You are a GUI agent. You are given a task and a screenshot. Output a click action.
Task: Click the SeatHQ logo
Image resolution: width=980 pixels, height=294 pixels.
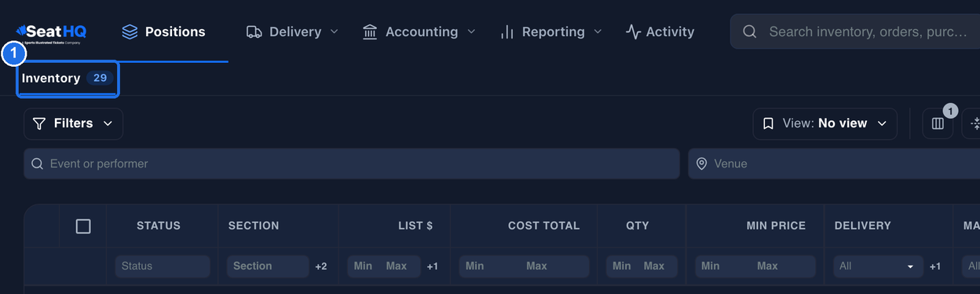click(51, 32)
